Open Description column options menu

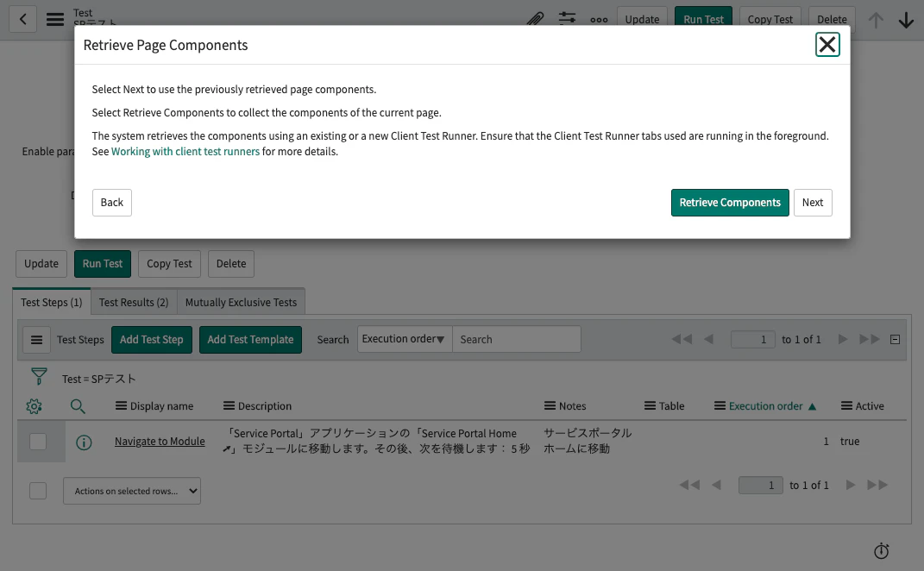coord(229,406)
